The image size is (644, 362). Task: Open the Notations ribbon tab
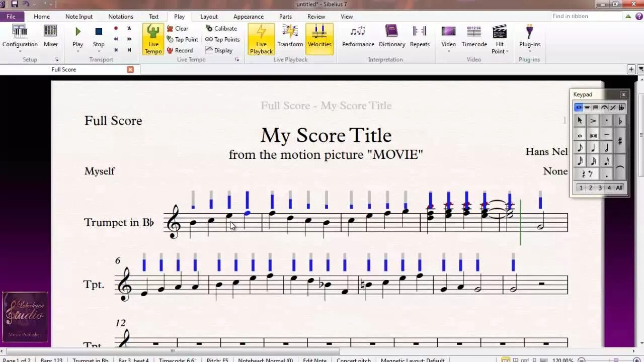[x=121, y=17]
